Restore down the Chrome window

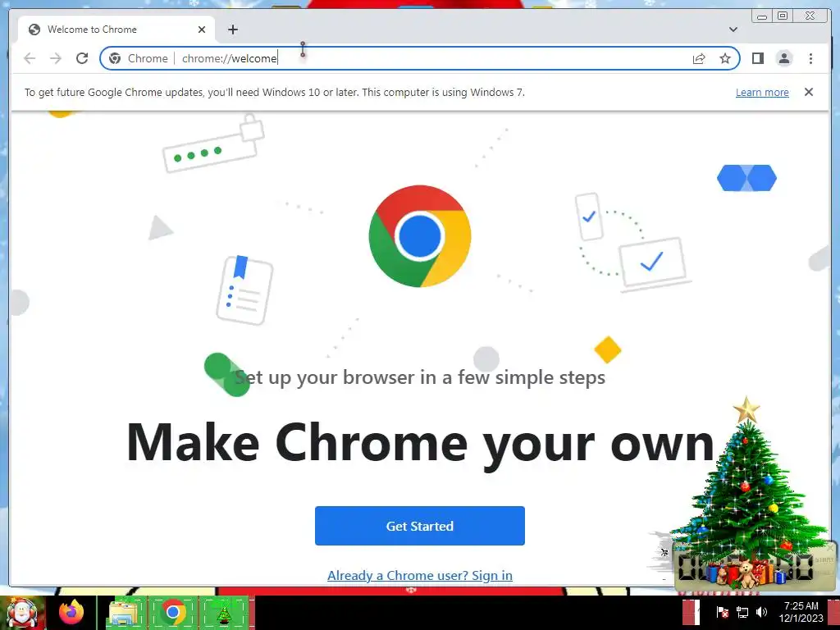click(783, 16)
